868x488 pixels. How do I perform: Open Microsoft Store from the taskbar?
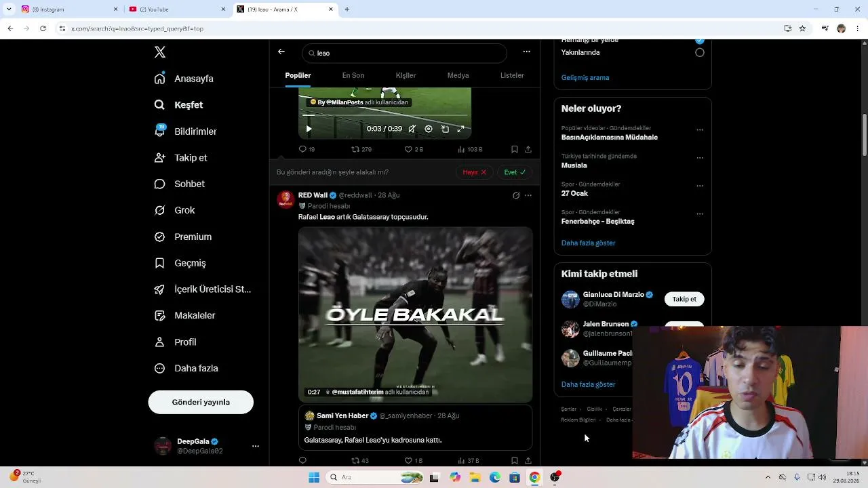515,477
